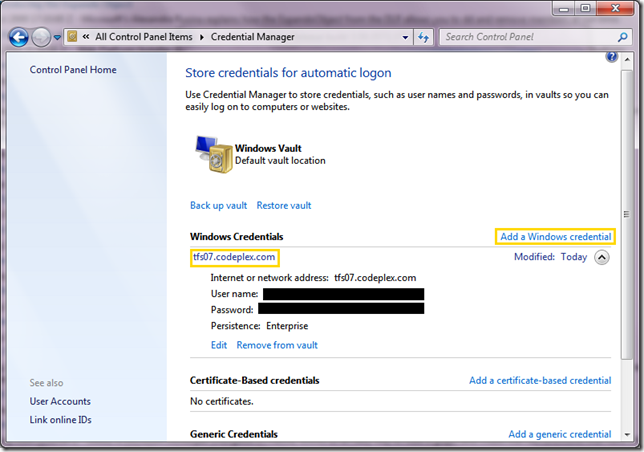Expand arrow after All Control Panel Items
Viewport: 644px width, 452px height.
point(202,37)
